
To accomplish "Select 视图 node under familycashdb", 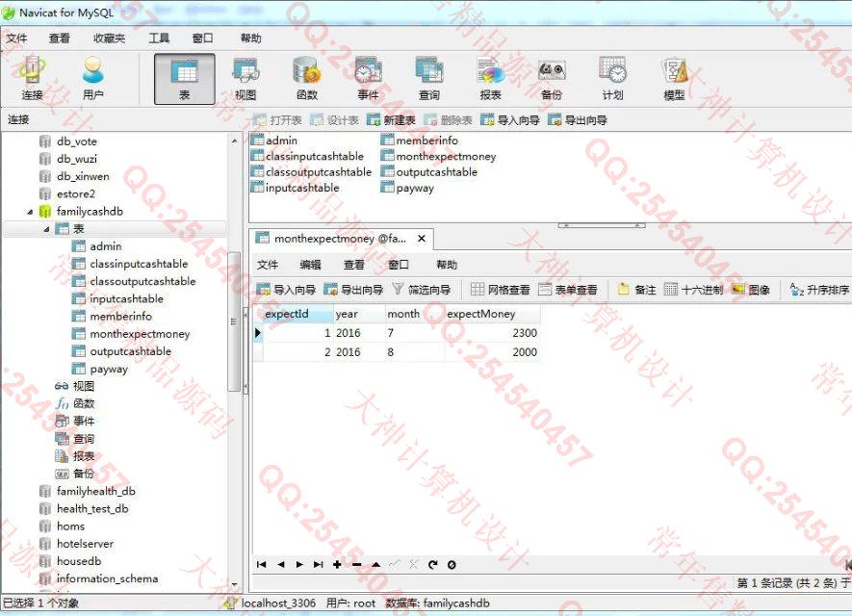I will (83, 386).
